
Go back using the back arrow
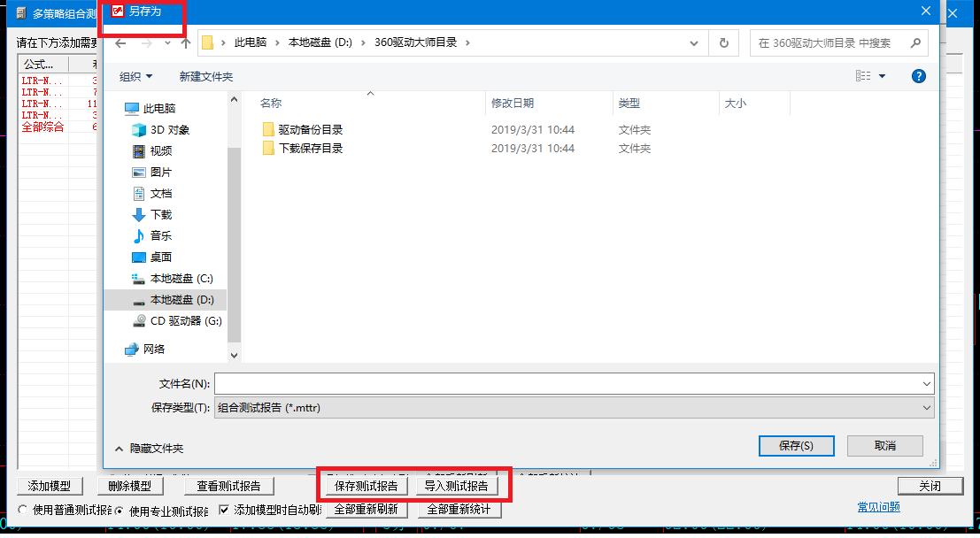pyautogui.click(x=120, y=43)
